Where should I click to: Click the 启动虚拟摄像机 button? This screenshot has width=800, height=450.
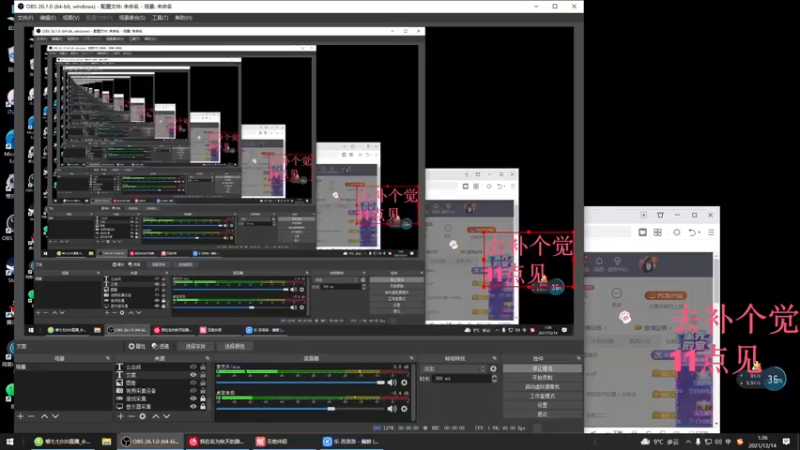[x=542, y=387]
